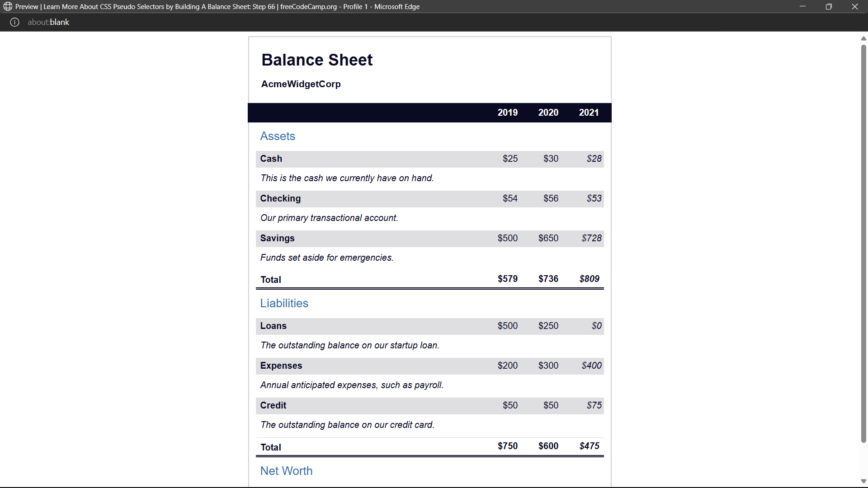Click the 2021 column header
This screenshot has height=488, width=868.
[x=589, y=113]
